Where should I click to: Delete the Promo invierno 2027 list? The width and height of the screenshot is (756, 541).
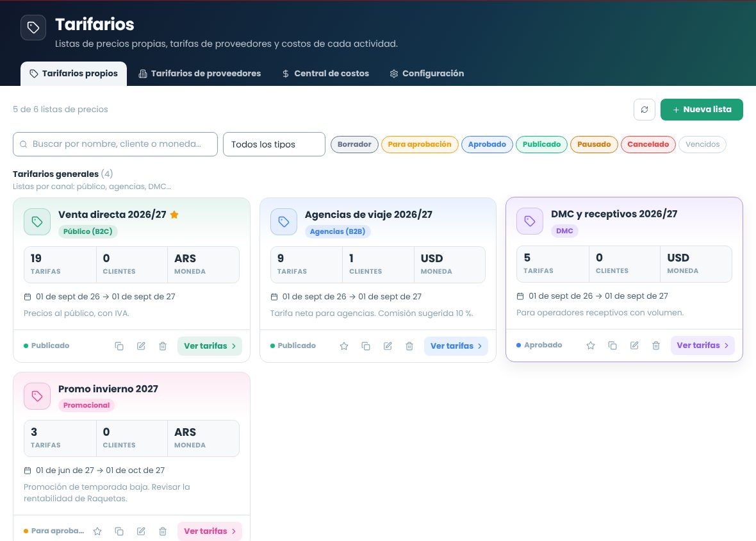tap(163, 531)
